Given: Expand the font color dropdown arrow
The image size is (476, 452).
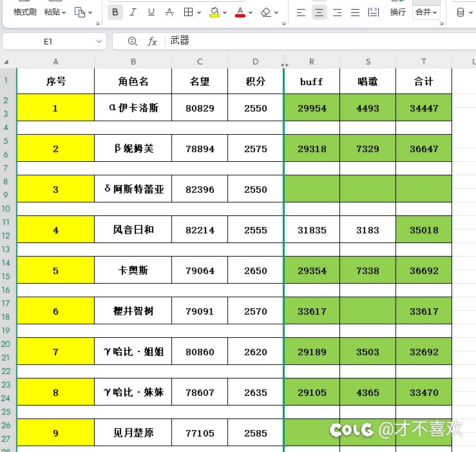Looking at the screenshot, I should click(251, 12).
